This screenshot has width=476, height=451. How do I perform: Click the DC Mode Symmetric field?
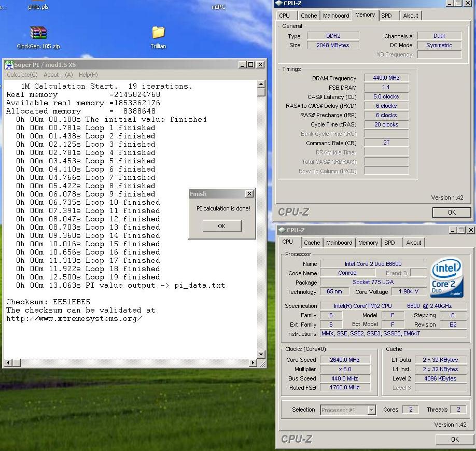[439, 45]
